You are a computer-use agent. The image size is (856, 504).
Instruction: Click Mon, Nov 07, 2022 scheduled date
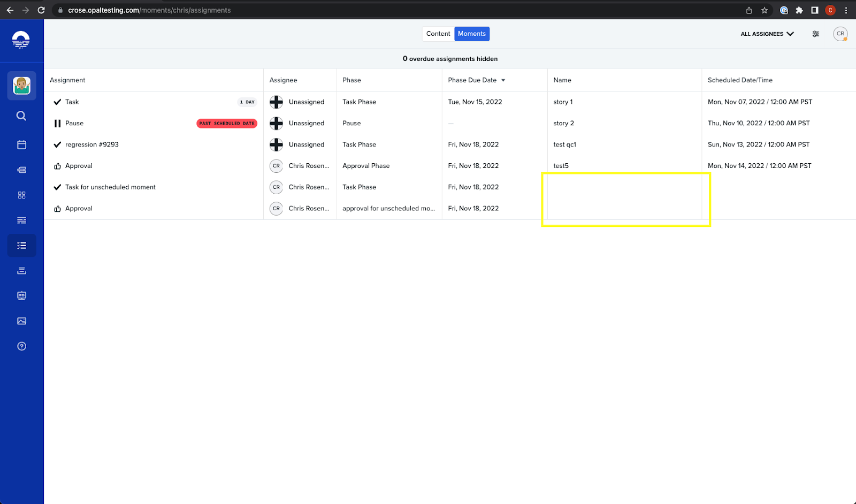760,102
